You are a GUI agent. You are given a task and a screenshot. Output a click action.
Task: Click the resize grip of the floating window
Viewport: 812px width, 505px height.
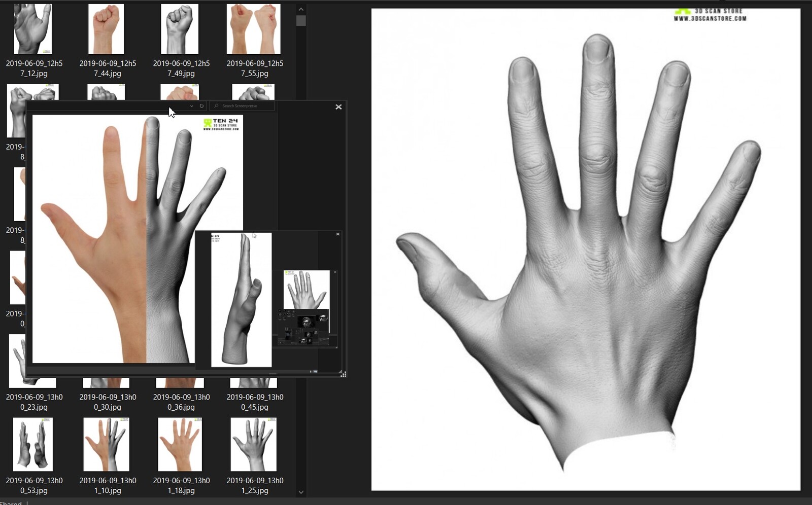344,374
